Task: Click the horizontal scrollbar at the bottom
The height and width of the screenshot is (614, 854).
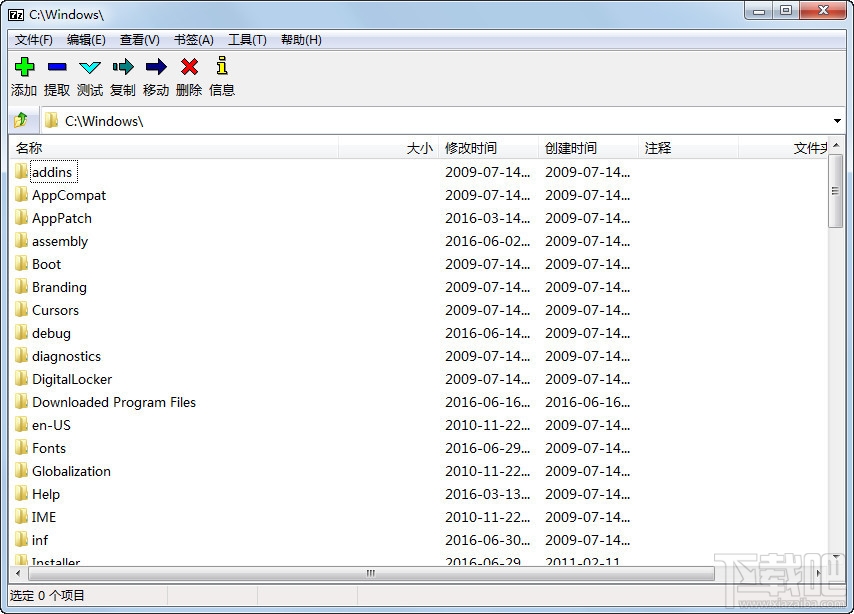Action: click(369, 574)
